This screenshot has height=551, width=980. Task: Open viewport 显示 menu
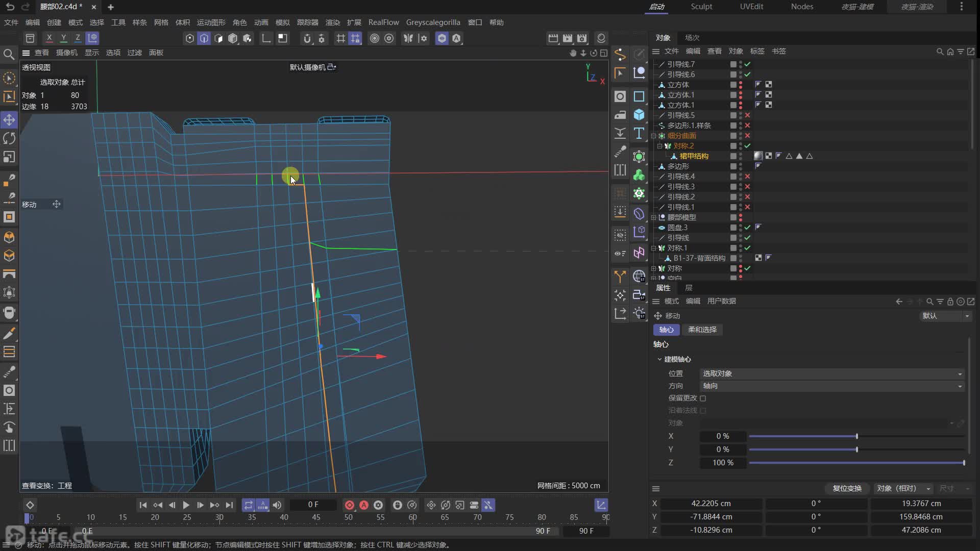pyautogui.click(x=92, y=53)
